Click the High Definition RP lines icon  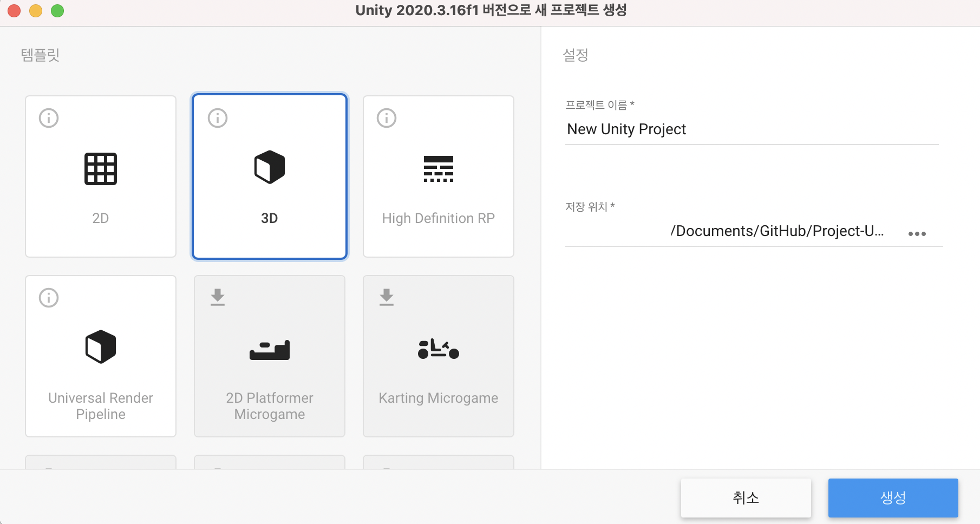(x=439, y=169)
